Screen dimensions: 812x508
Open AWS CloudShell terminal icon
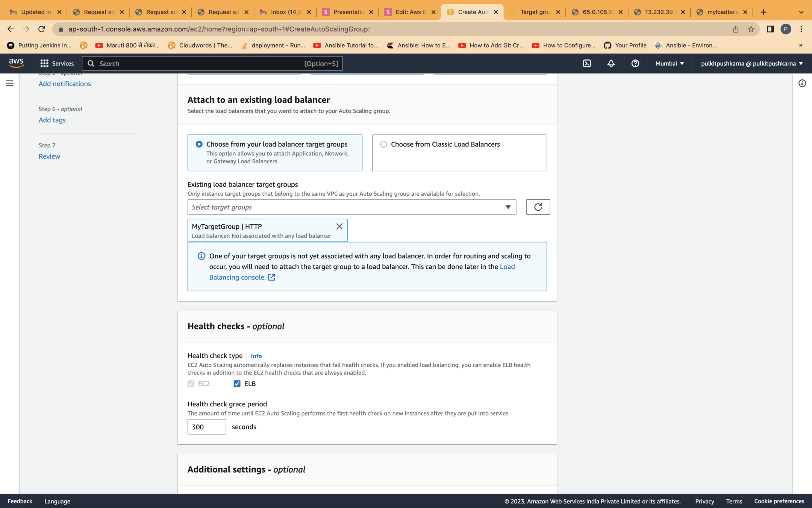[x=587, y=63]
